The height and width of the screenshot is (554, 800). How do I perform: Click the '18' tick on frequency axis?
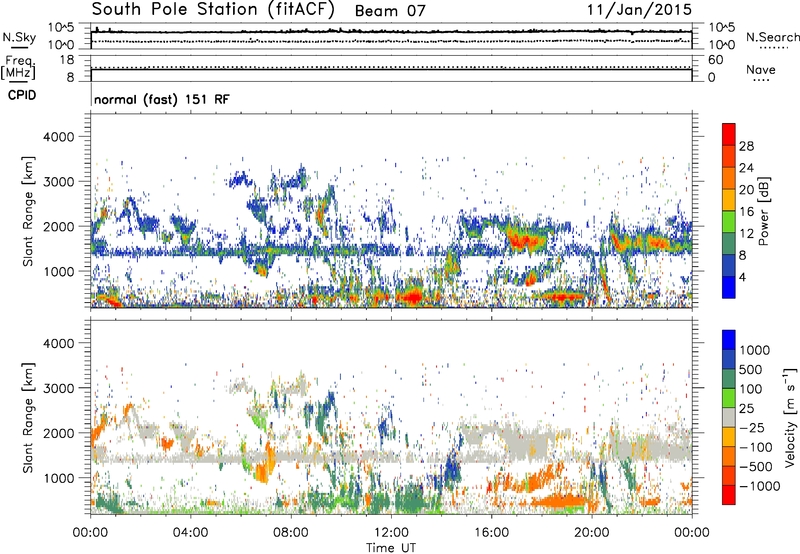click(x=67, y=60)
